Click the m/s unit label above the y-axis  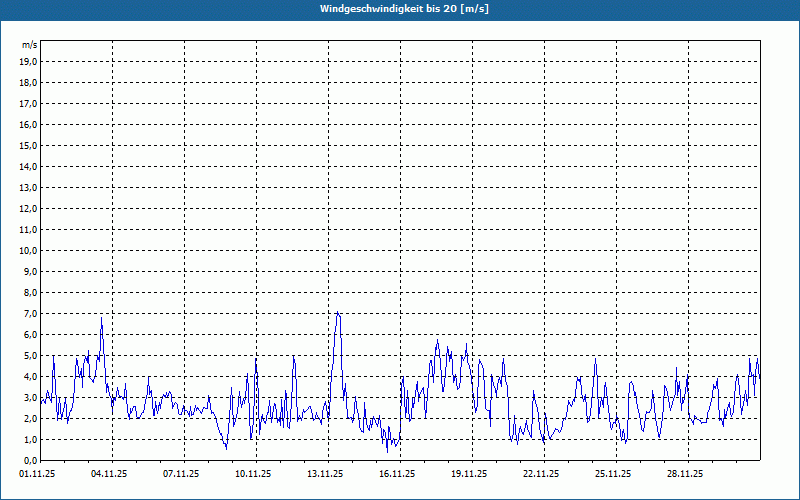coord(30,45)
